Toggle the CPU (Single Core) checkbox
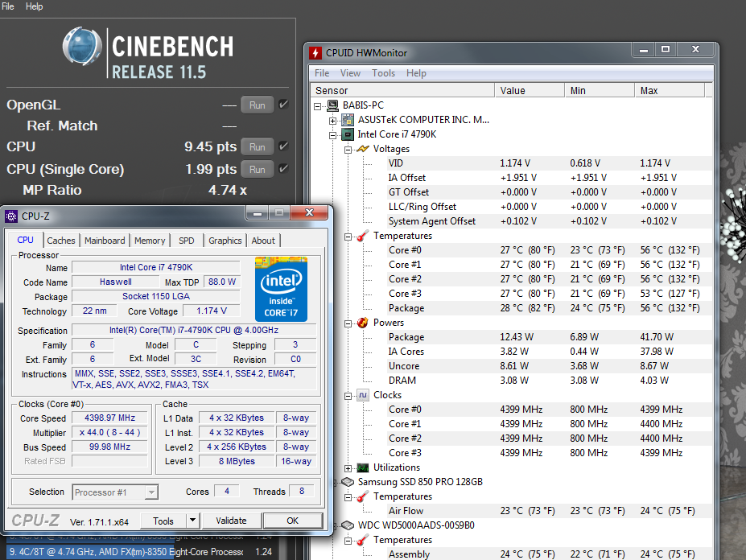Screen dimensions: 746x560 (x=283, y=168)
